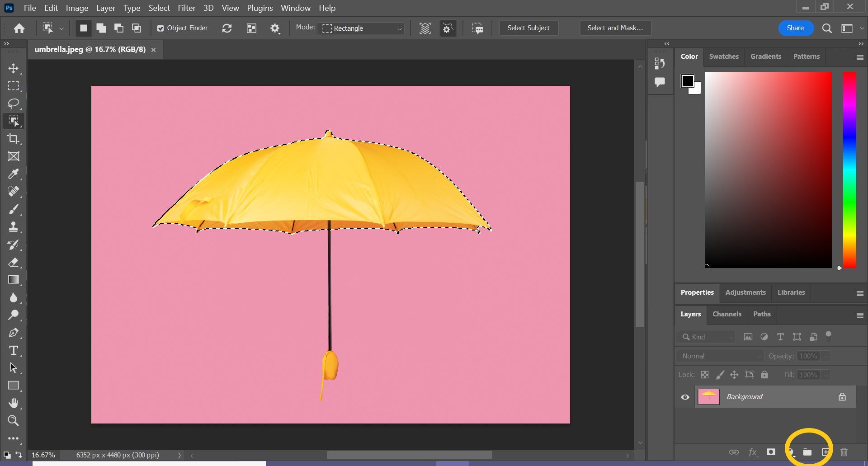Select the Rectangle shape tool
Screen dimensions: 868x466
(14, 386)
